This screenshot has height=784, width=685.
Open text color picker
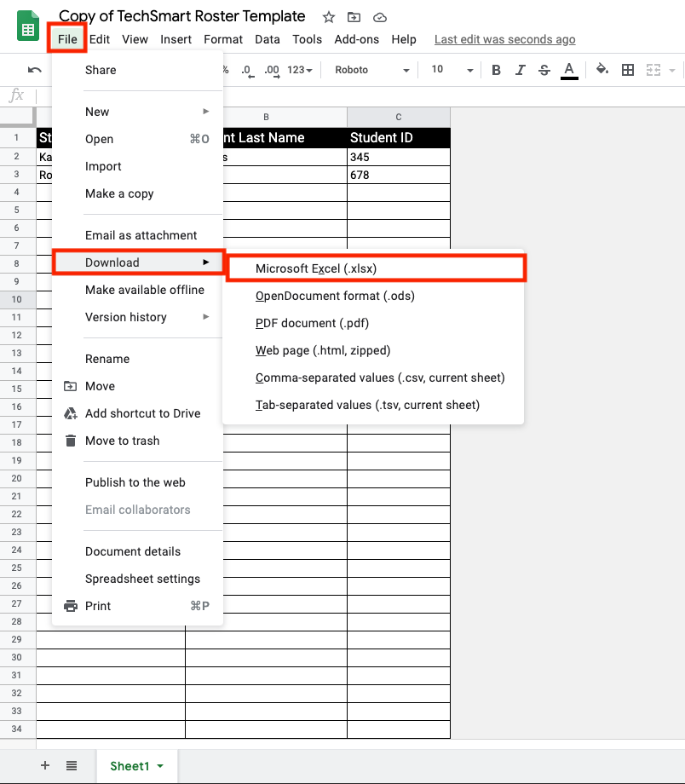coord(569,71)
